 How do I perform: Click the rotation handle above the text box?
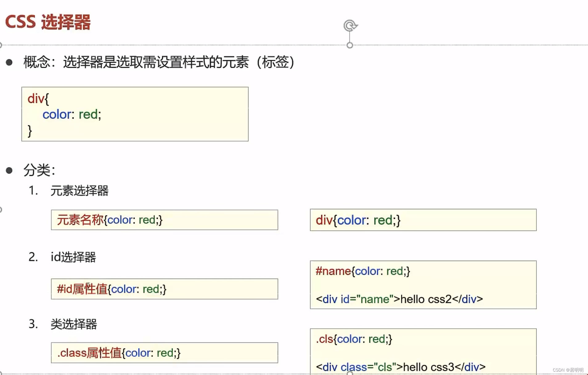tap(350, 26)
